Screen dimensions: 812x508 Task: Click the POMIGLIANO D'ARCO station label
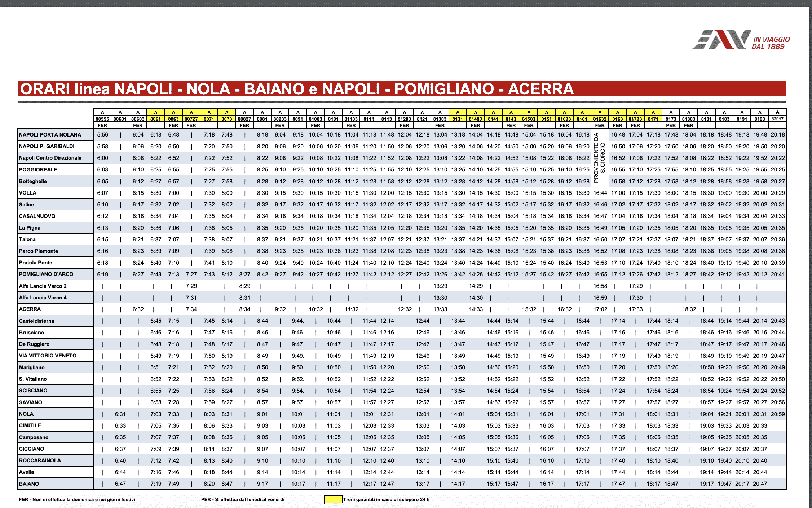coord(46,274)
